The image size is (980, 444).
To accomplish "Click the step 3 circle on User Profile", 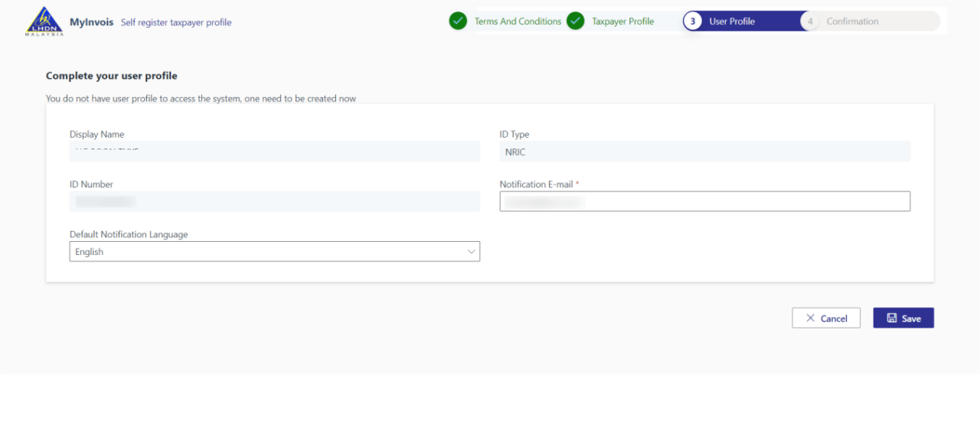I will [x=692, y=21].
